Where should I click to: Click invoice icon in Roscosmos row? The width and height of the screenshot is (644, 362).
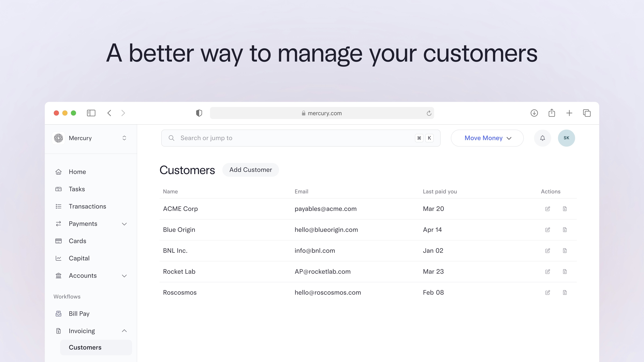click(x=565, y=293)
